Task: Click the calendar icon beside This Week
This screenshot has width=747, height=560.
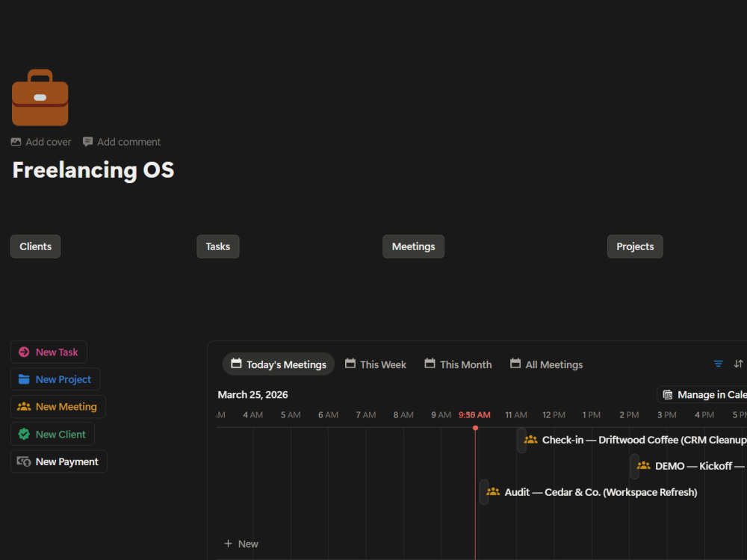Action: pos(350,364)
